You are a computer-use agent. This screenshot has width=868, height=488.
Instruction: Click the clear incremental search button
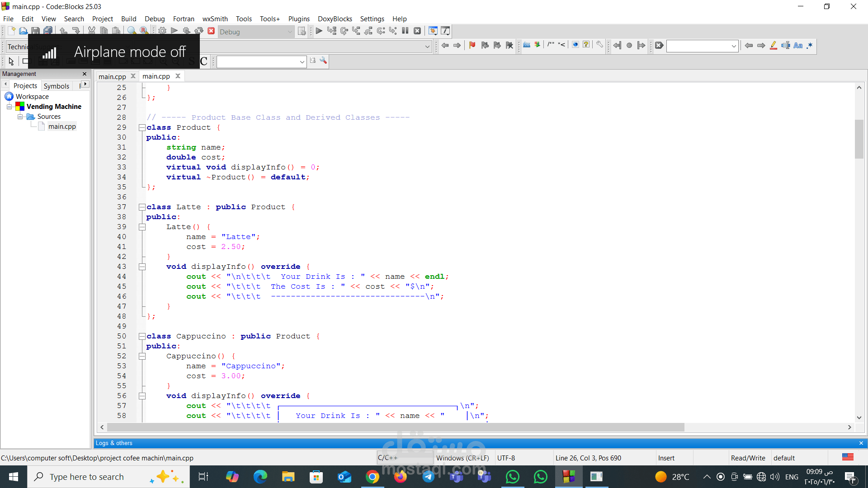[659, 45]
